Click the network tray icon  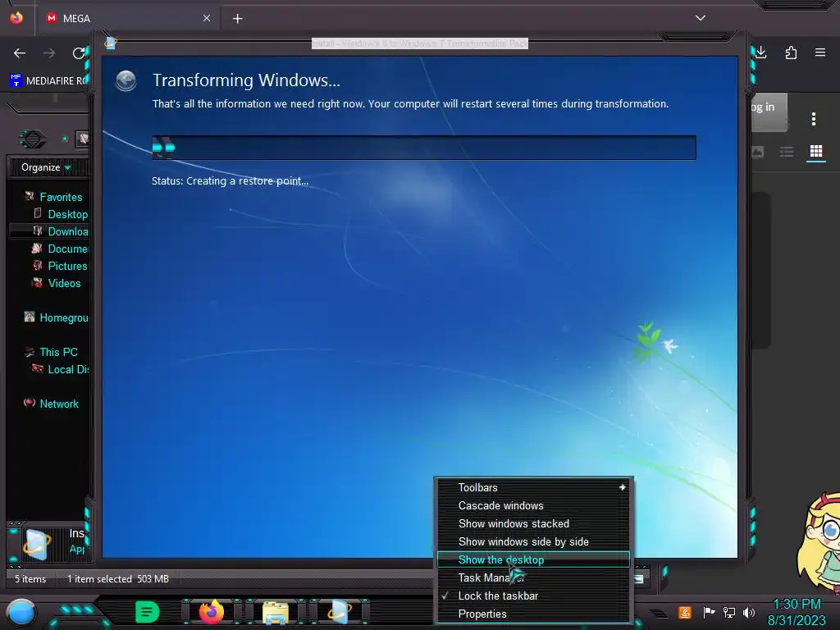click(729, 612)
